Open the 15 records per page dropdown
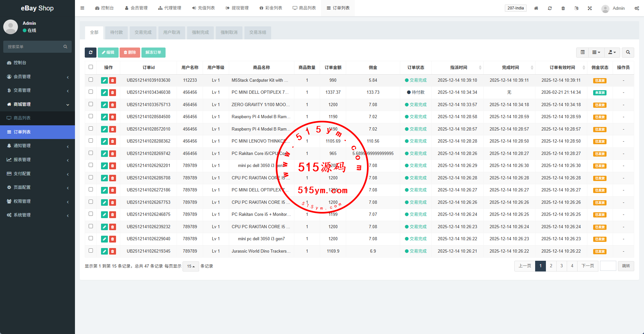The width and height of the screenshot is (644, 334). 191,266
